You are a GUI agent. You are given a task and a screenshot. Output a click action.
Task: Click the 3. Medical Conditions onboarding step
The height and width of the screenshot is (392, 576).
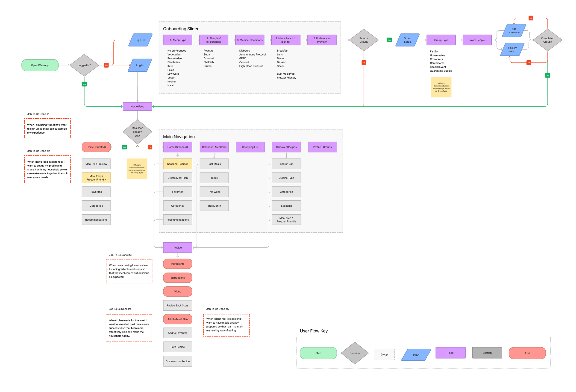[250, 40]
